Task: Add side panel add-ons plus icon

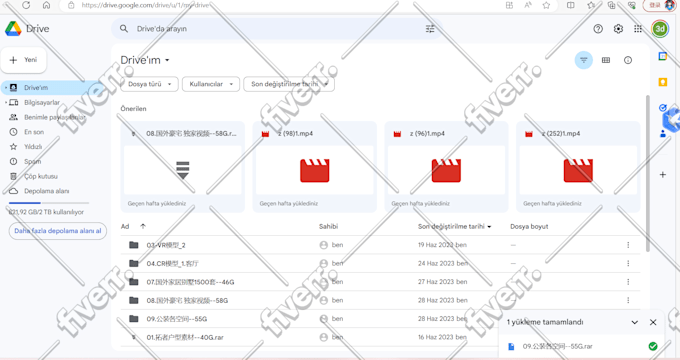Action: click(x=663, y=175)
